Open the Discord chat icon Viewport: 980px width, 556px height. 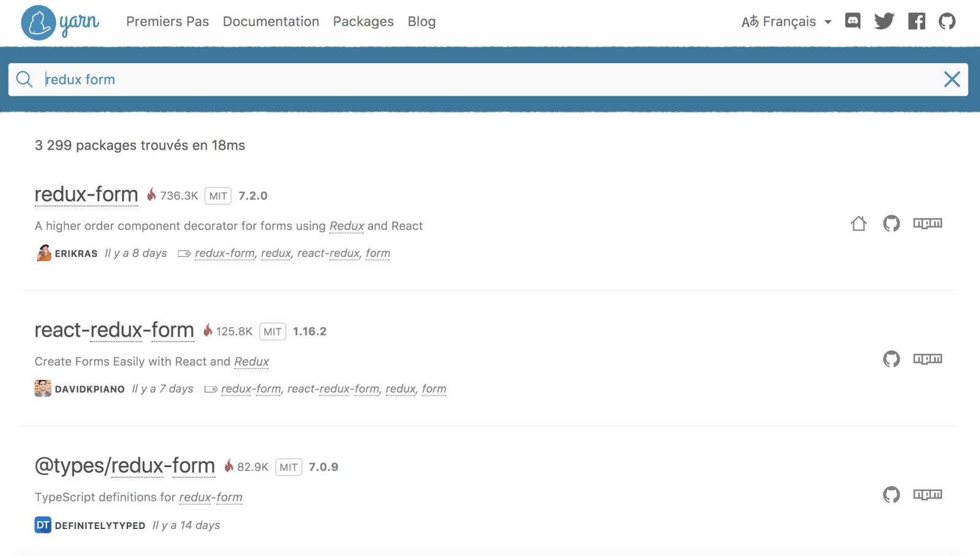coord(853,21)
